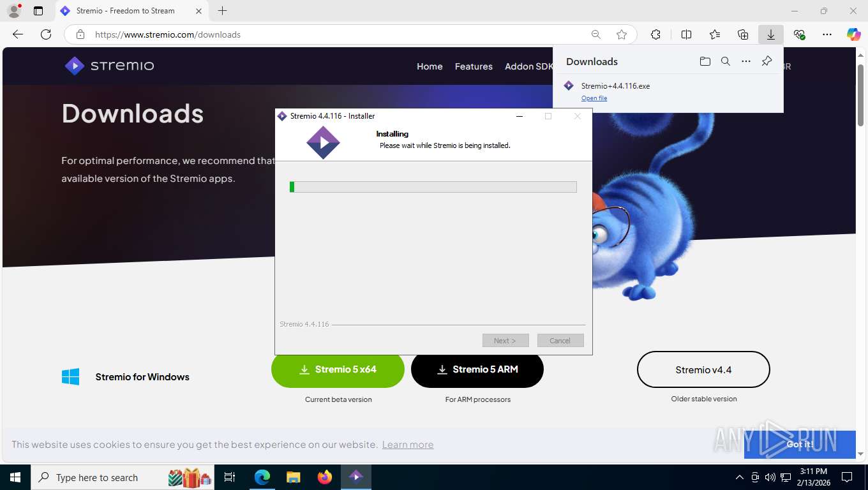Click the Stremio logo on website
The image size is (868, 490).
pos(109,66)
